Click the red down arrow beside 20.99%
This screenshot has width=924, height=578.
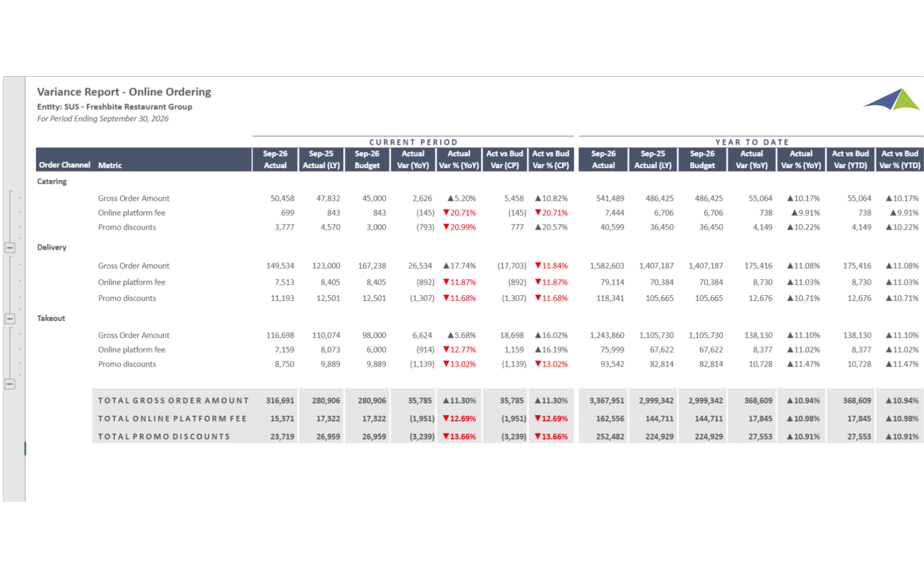coord(446,227)
